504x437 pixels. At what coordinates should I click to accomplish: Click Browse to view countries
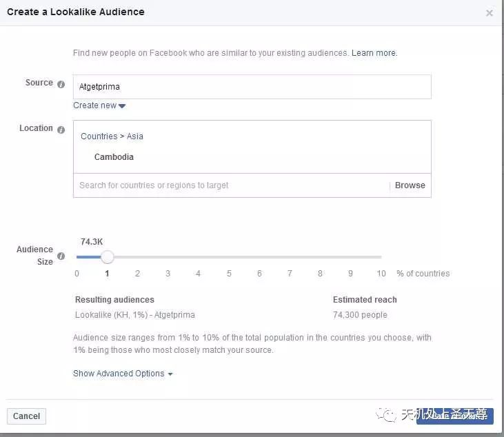410,185
